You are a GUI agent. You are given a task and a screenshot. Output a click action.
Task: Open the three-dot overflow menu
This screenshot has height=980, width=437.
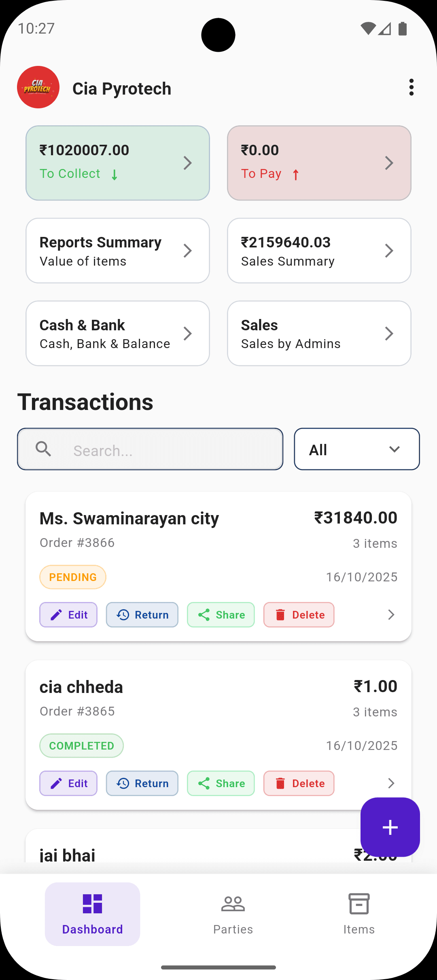point(411,87)
